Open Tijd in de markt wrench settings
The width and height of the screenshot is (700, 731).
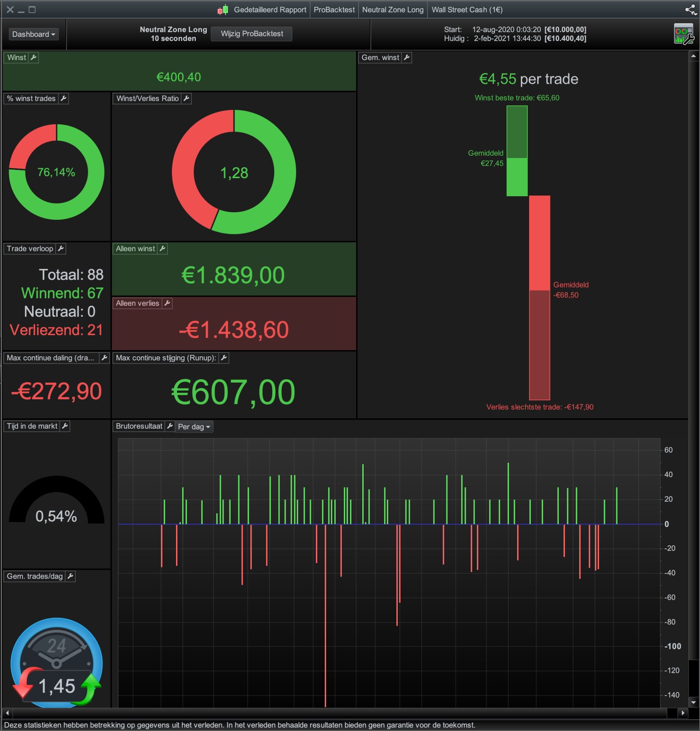click(65, 426)
